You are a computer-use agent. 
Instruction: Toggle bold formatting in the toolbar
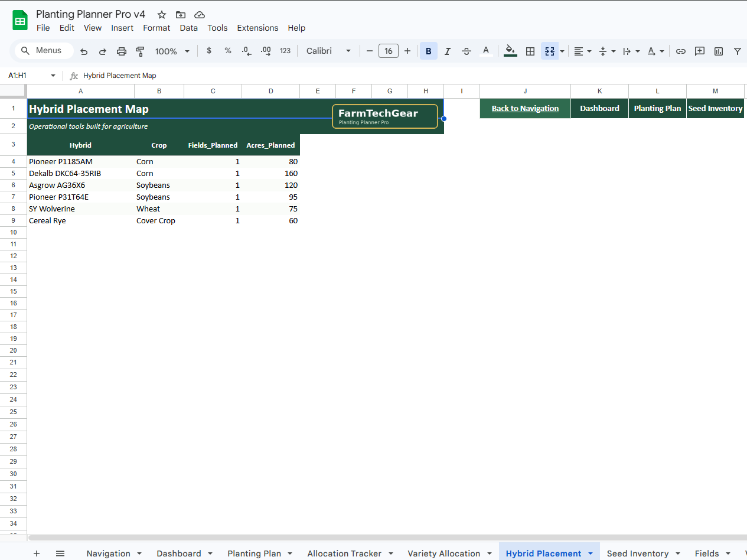(428, 51)
